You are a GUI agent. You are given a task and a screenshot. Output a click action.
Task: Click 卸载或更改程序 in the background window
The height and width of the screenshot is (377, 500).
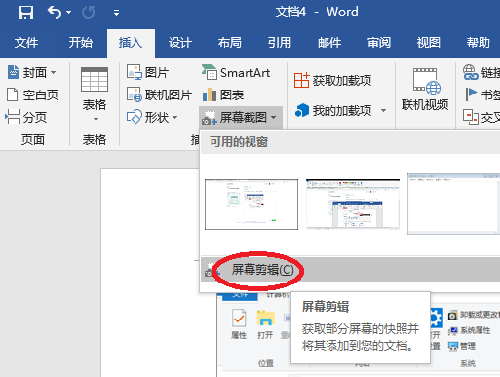(474, 315)
